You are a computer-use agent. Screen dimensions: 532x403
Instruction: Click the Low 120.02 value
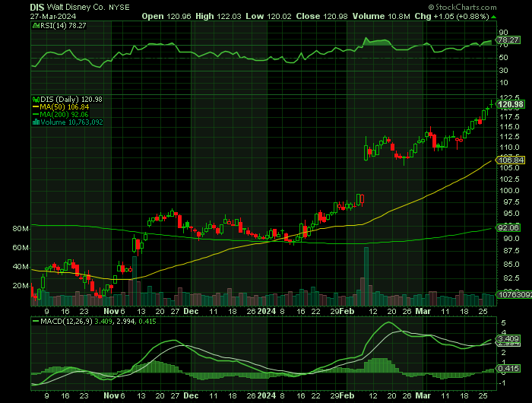tap(269, 16)
